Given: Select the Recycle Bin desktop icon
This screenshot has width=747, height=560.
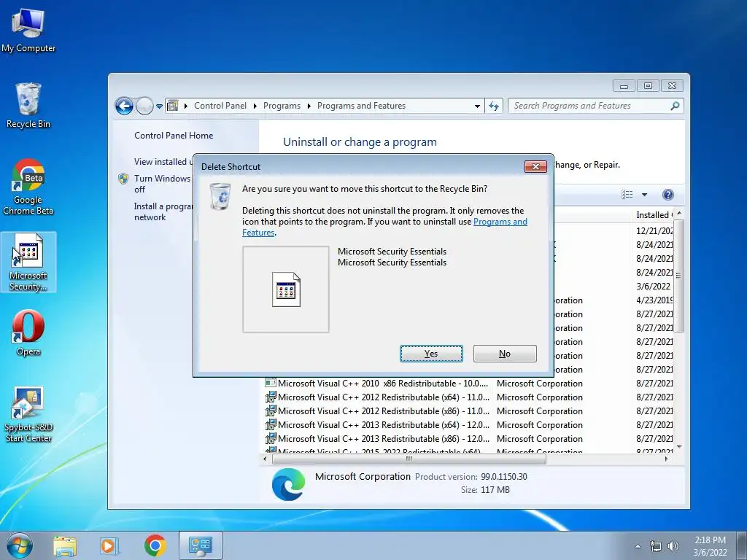Looking at the screenshot, I should click(x=28, y=106).
